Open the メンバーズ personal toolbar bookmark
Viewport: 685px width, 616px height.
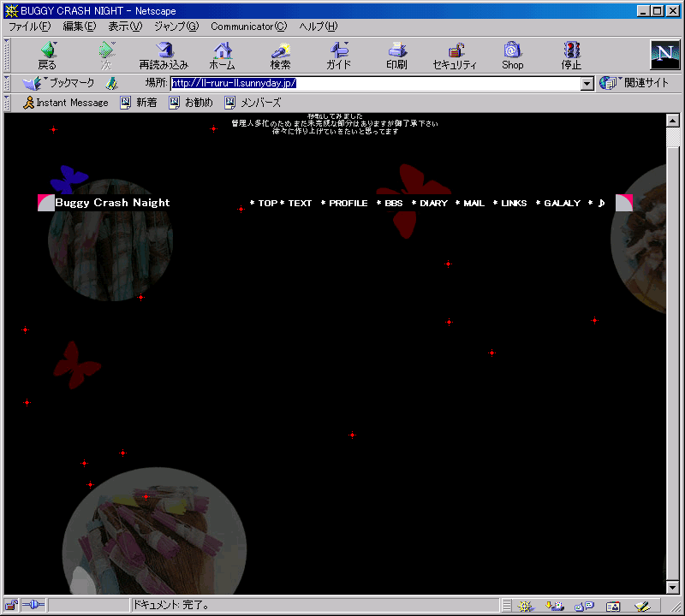pos(253,103)
